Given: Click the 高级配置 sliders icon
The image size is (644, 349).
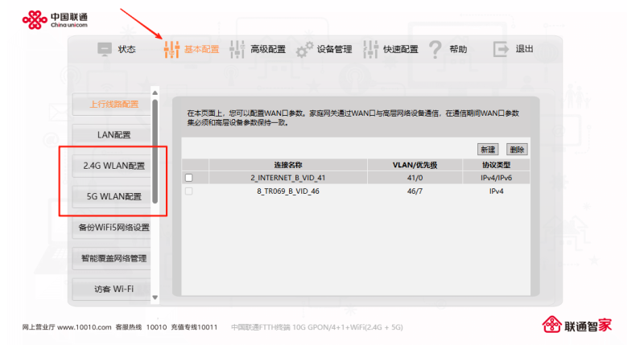Looking at the screenshot, I should pos(237,50).
